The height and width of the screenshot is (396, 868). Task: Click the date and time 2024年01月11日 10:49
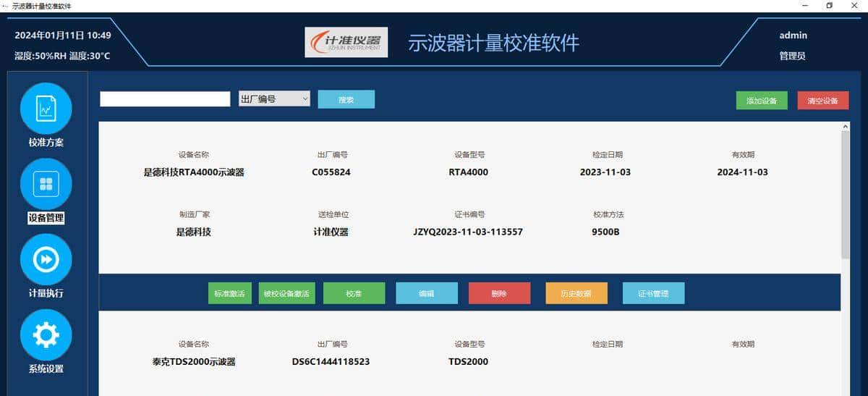[x=63, y=35]
